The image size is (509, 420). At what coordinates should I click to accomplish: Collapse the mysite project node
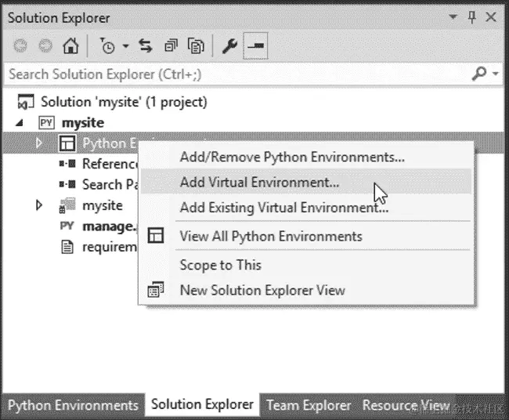point(20,123)
